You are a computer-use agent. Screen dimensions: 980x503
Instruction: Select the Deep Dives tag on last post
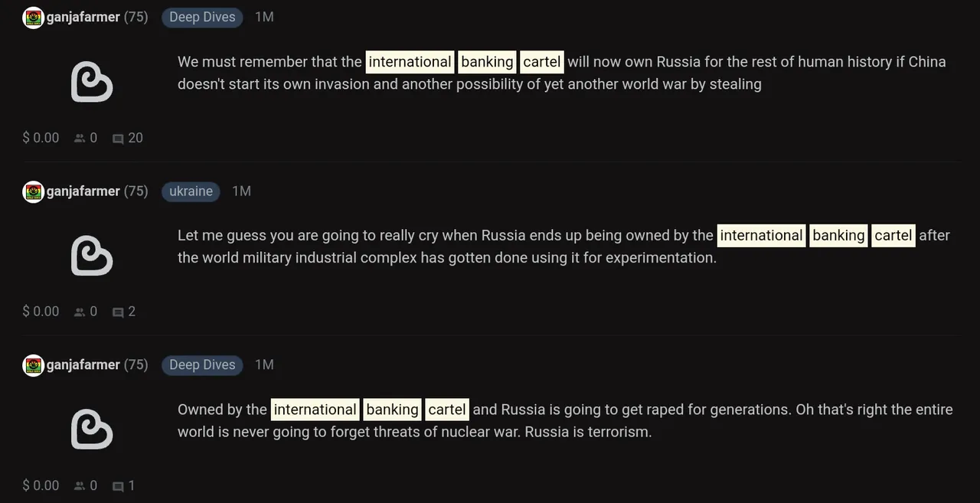[202, 365]
